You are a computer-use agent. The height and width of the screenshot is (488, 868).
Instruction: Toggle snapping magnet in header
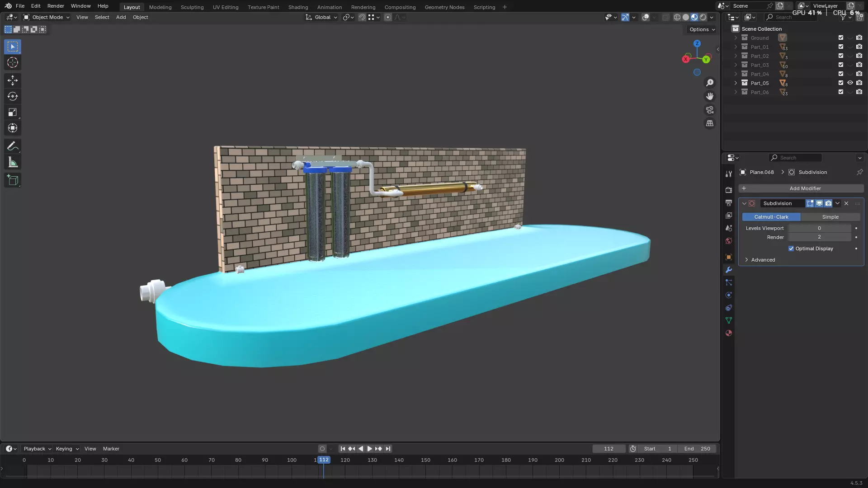(x=362, y=17)
